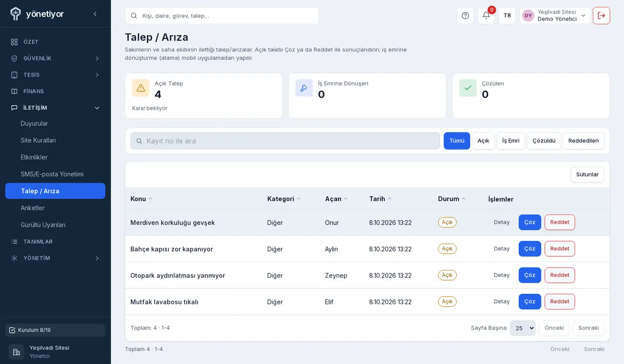Click the İş Emrine Dönüşen wrench icon
The width and height of the screenshot is (624, 364).
tap(304, 88)
